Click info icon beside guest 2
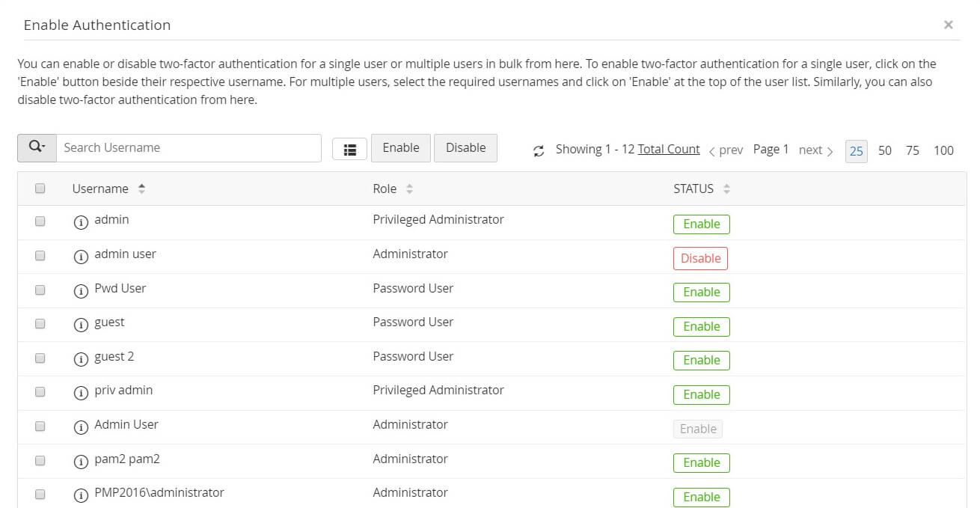The width and height of the screenshot is (980, 508). click(x=81, y=358)
